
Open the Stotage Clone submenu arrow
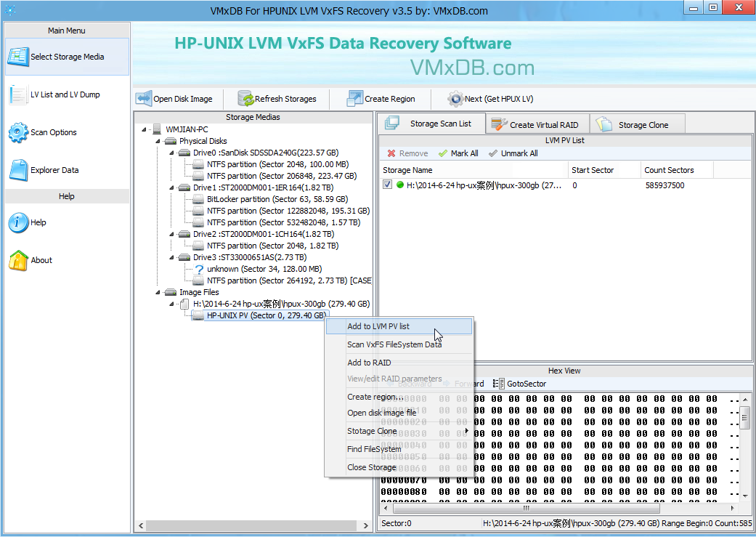[467, 430]
